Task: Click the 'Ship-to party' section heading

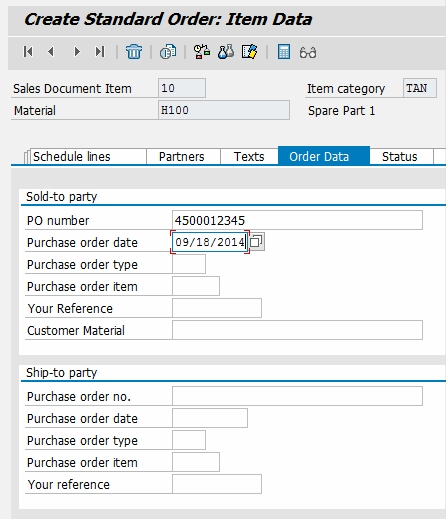Action: tap(61, 373)
